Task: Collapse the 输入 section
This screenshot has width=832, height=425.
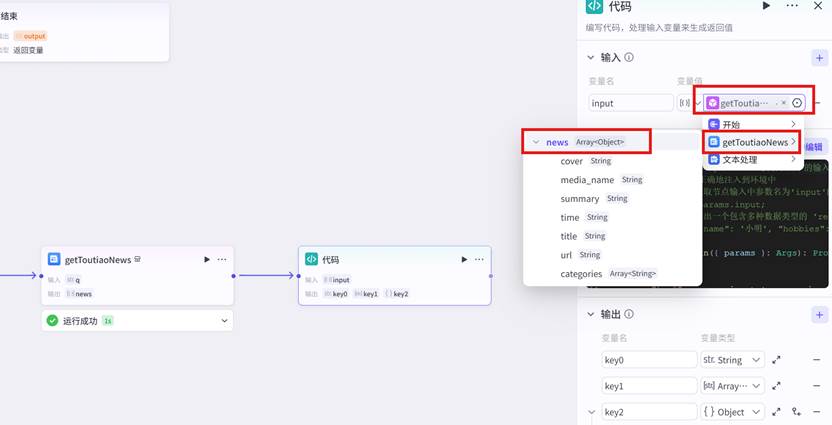Action: pyautogui.click(x=591, y=57)
